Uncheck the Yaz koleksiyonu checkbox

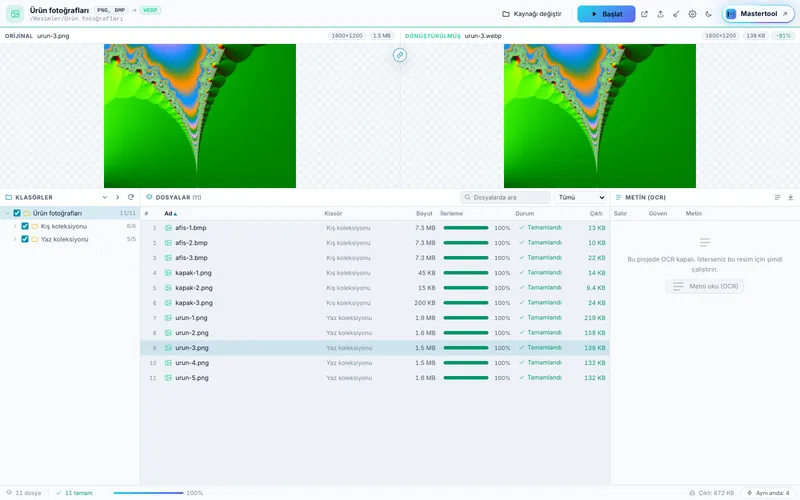click(x=24, y=239)
